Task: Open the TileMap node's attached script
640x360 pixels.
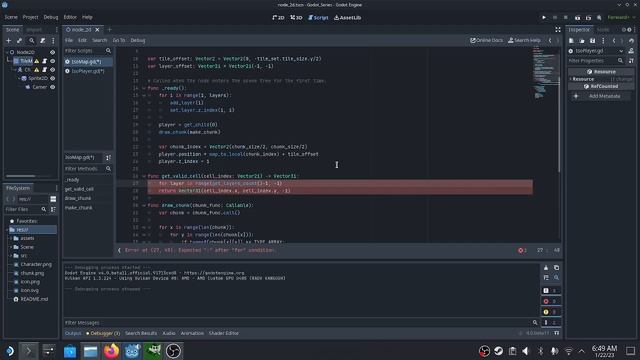Action: click(45, 61)
